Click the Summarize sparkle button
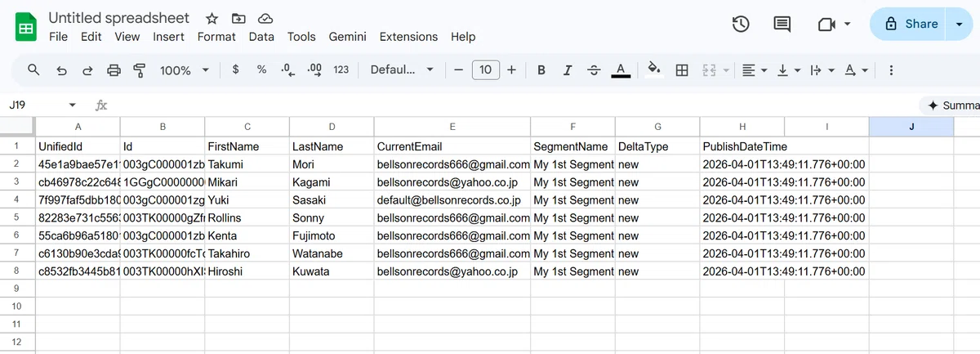This screenshot has width=980, height=354. click(x=950, y=105)
